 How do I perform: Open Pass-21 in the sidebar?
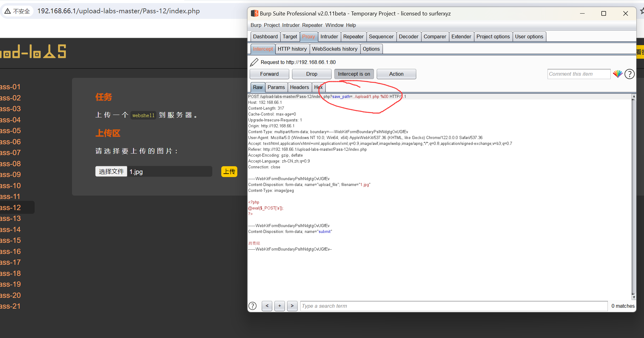pos(10,306)
